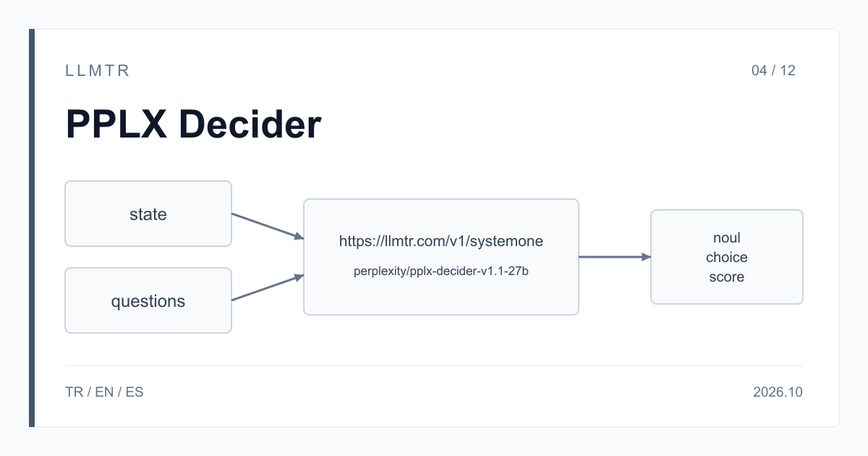The height and width of the screenshot is (456, 868).
Task: Click the arrow leaving the questions box
Action: [x=267, y=287]
